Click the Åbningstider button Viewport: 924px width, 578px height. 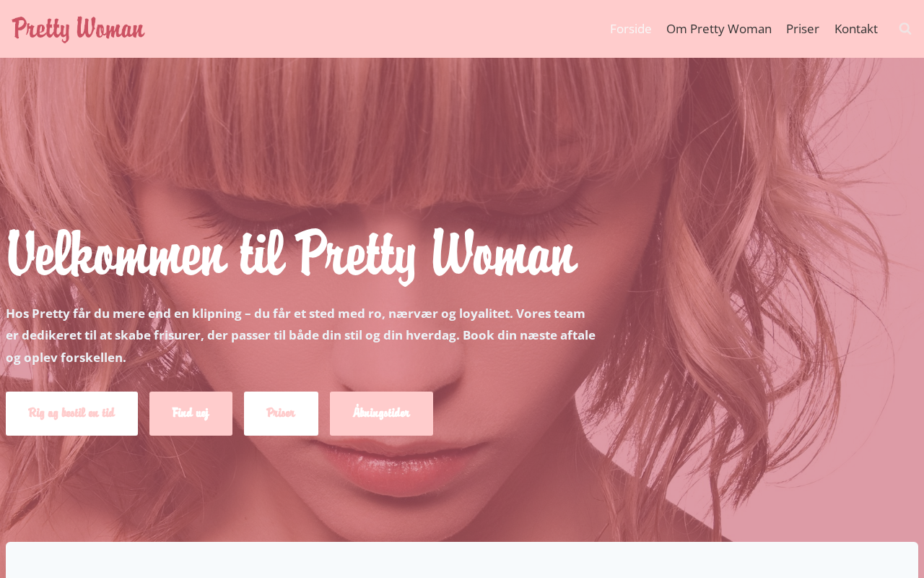(381, 413)
